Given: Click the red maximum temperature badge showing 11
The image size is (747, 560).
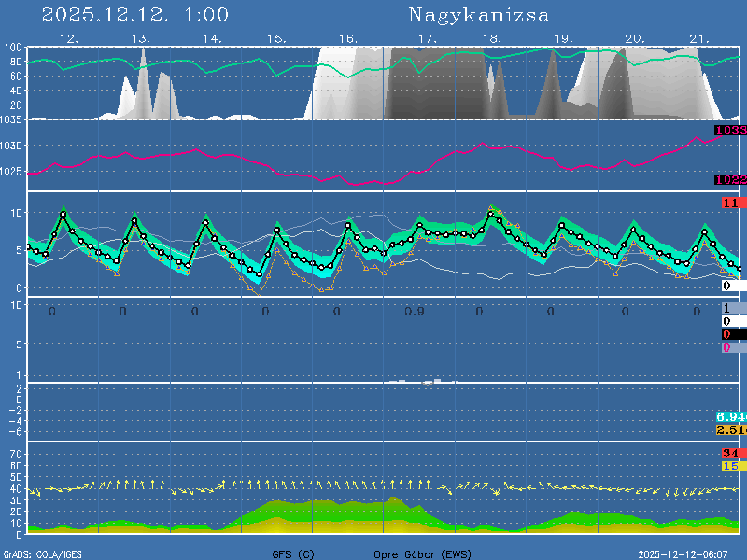Looking at the screenshot, I should (x=730, y=203).
